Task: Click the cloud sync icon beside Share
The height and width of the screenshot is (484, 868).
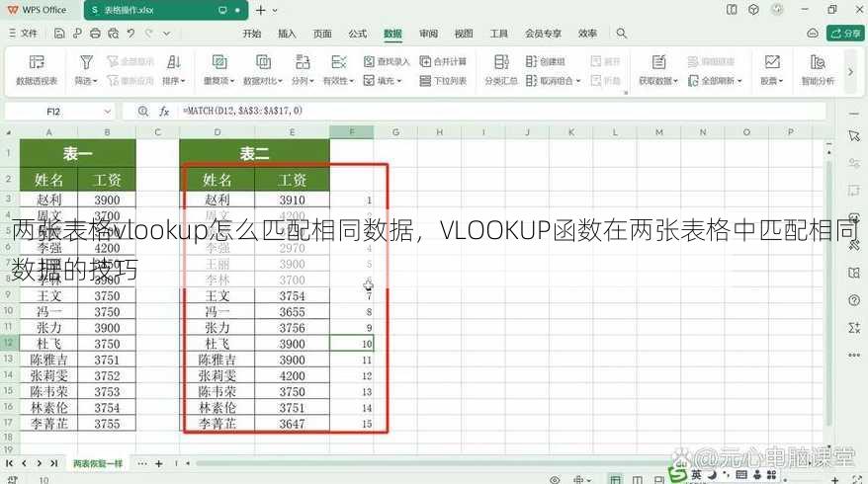Action: click(x=813, y=34)
